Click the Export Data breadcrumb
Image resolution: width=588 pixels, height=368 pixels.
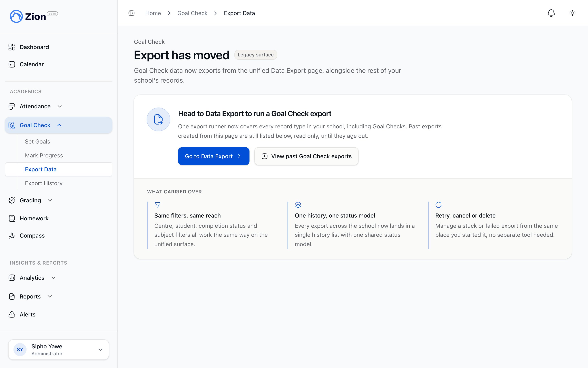[239, 13]
